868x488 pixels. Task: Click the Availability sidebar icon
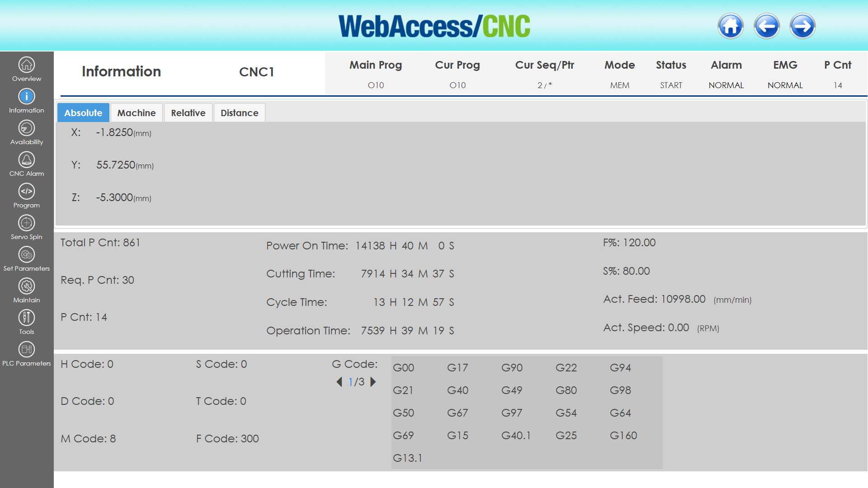[x=27, y=128]
